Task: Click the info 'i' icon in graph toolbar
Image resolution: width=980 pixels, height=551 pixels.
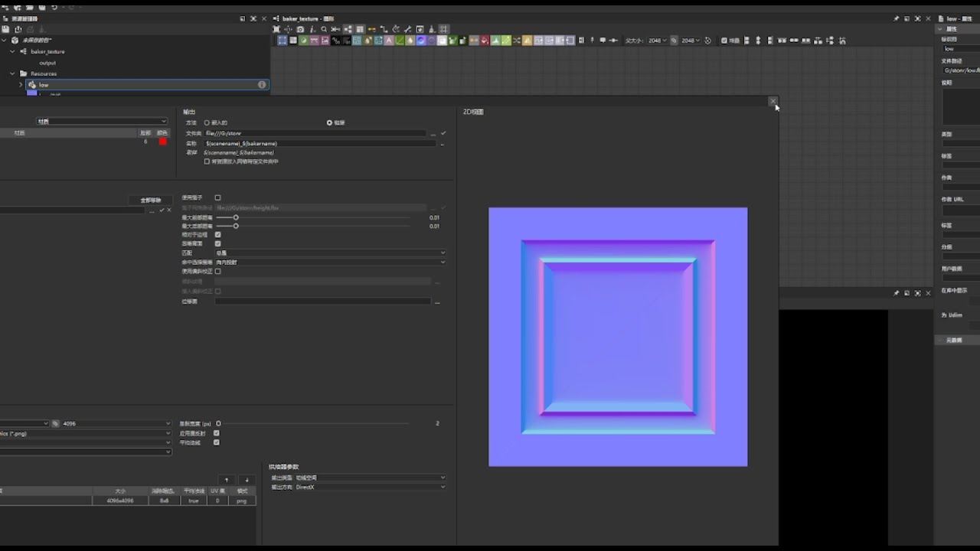Action: [x=312, y=29]
